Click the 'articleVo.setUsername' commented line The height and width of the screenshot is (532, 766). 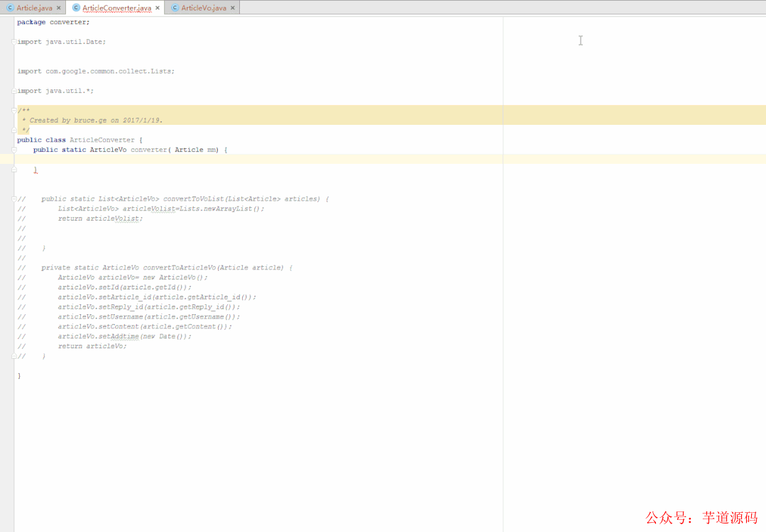click(149, 317)
